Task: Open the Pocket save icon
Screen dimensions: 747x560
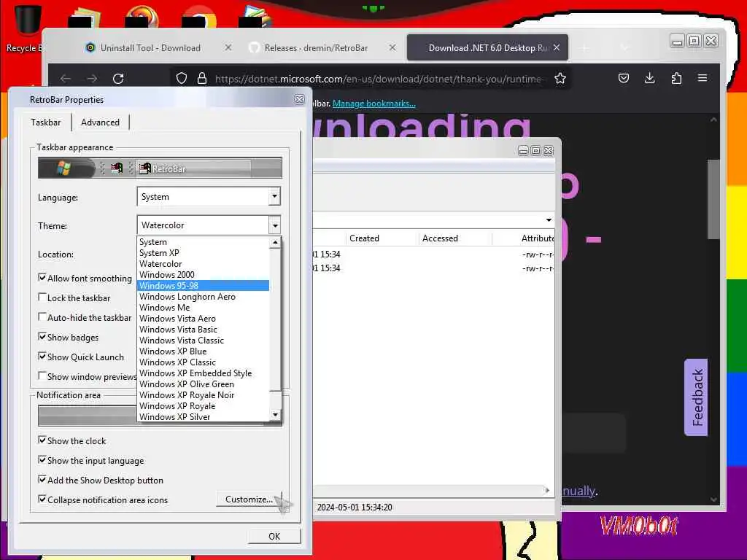Action: tap(624, 78)
